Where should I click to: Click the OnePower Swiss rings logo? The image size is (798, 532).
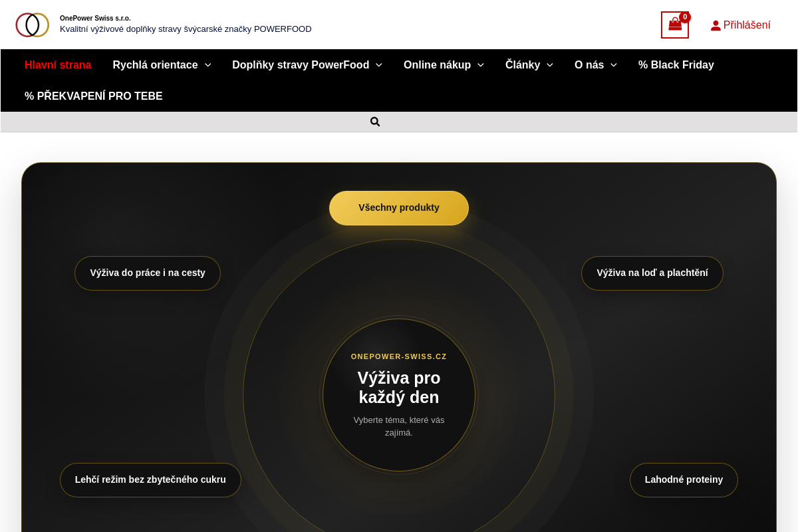click(x=33, y=25)
